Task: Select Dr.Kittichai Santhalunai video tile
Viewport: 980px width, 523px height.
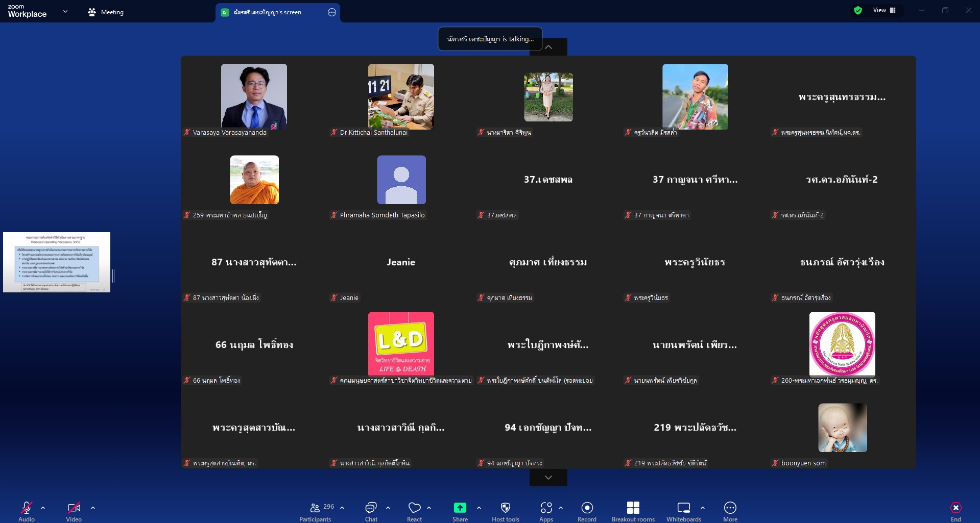Action: coord(401,96)
